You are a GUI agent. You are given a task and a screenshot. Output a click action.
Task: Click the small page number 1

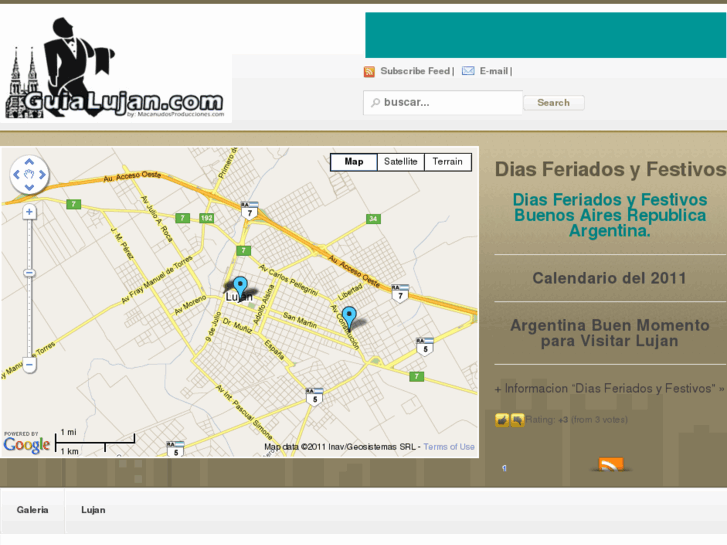pos(504,468)
